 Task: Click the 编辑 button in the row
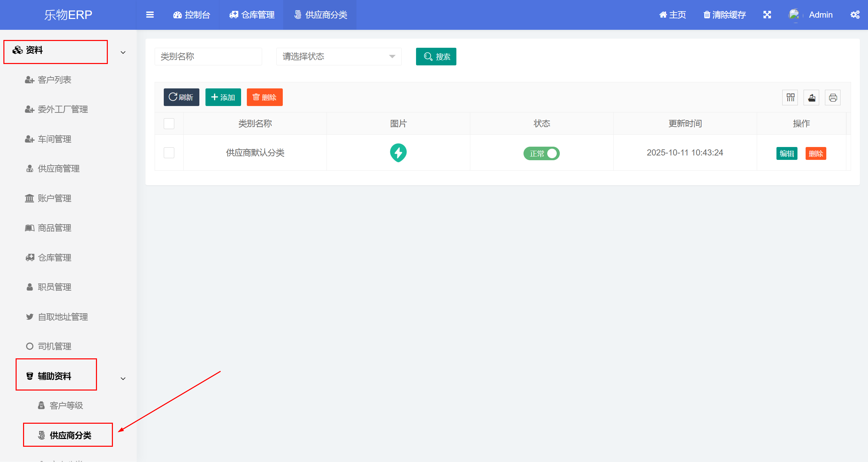point(787,153)
